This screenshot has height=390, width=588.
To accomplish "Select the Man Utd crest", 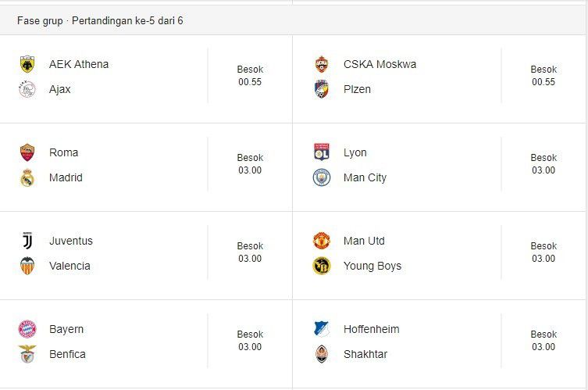I will [322, 241].
